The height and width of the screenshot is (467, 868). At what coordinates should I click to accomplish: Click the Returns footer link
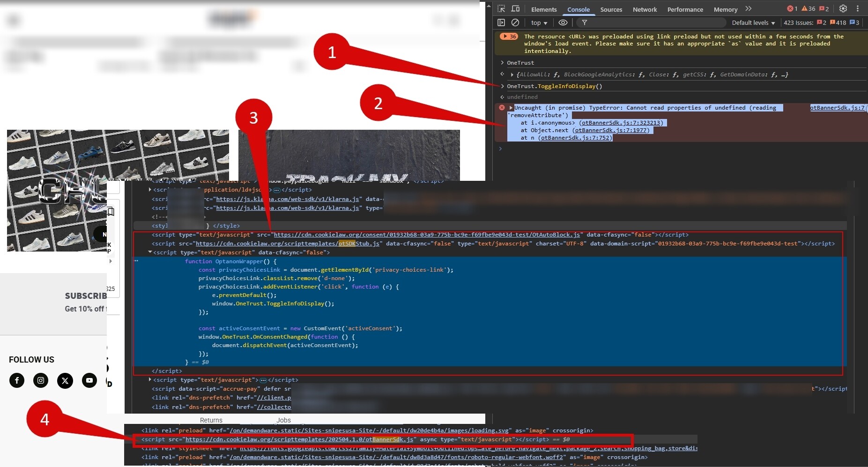[x=211, y=420]
